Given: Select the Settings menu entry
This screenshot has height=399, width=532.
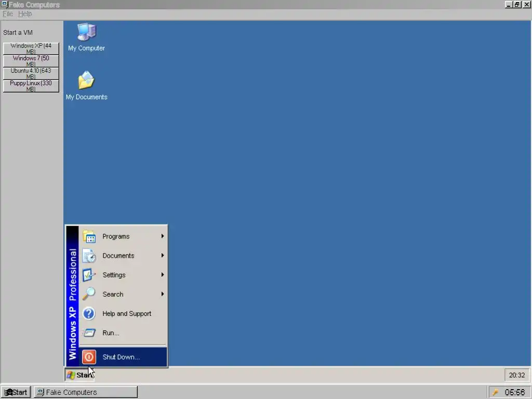Looking at the screenshot, I should [x=123, y=275].
